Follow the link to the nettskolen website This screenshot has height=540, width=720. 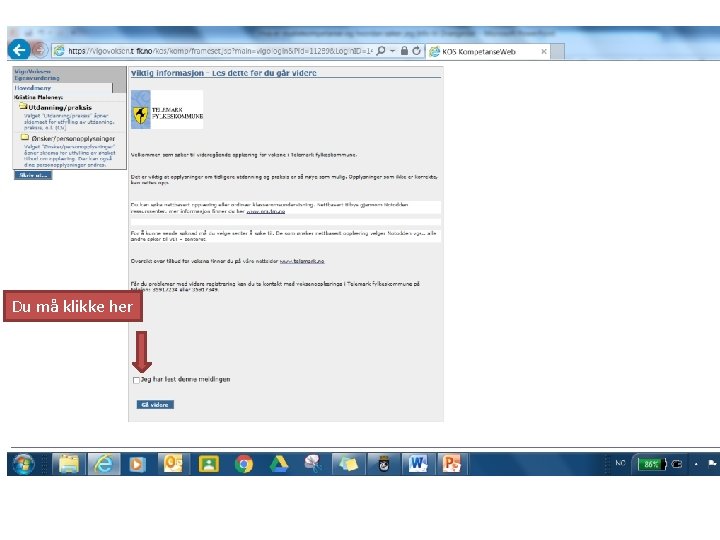(265, 211)
